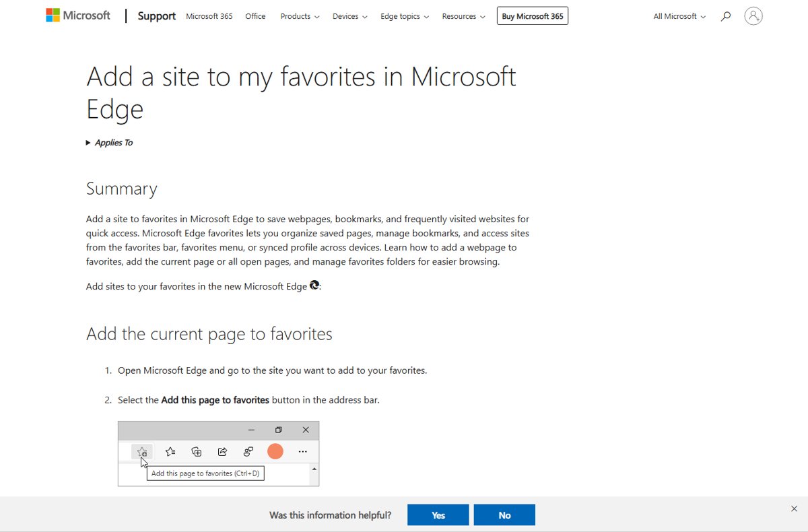The height and width of the screenshot is (532, 808).
Task: Go to Microsoft 365 nav link
Action: point(209,16)
